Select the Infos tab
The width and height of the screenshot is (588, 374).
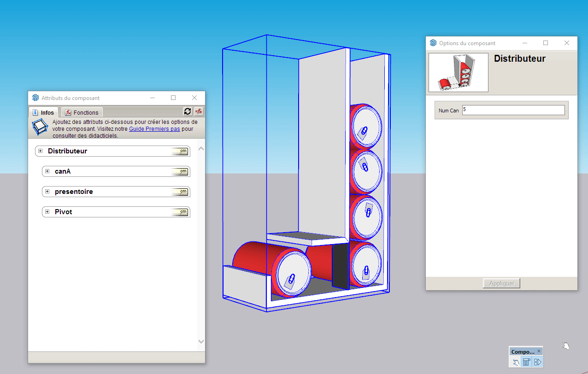pos(43,112)
